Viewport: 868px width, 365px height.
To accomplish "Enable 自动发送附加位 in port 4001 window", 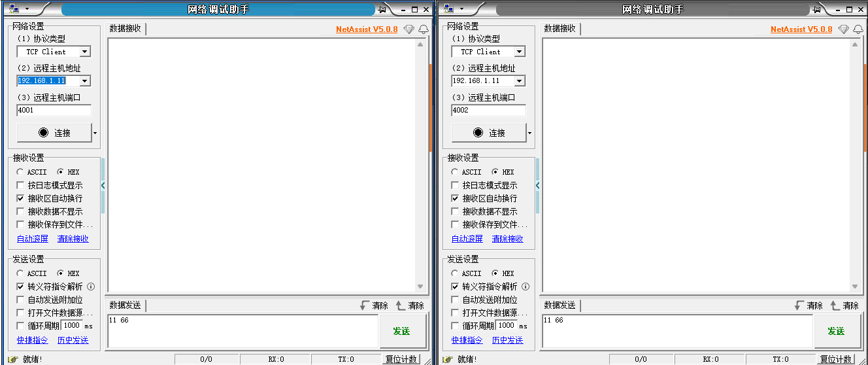I will (x=21, y=300).
